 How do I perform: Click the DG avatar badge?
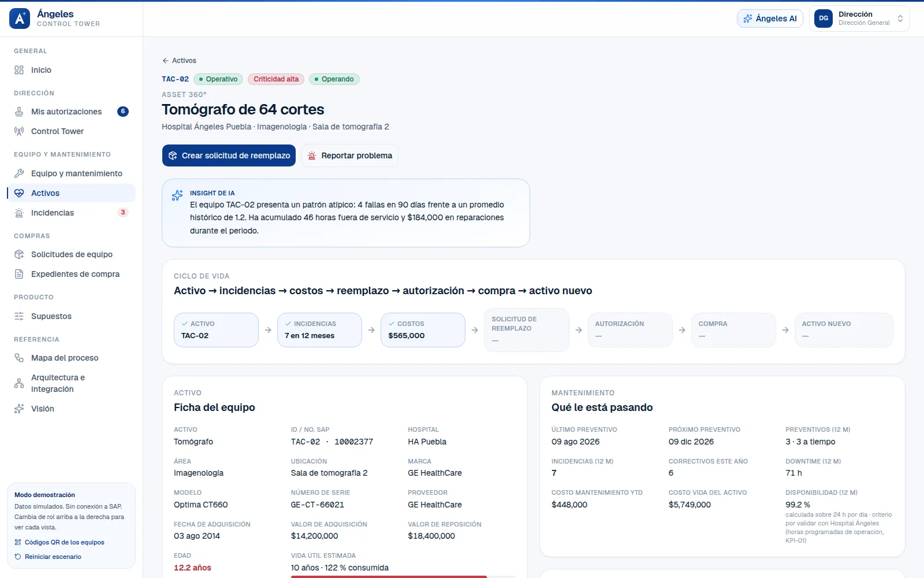824,18
